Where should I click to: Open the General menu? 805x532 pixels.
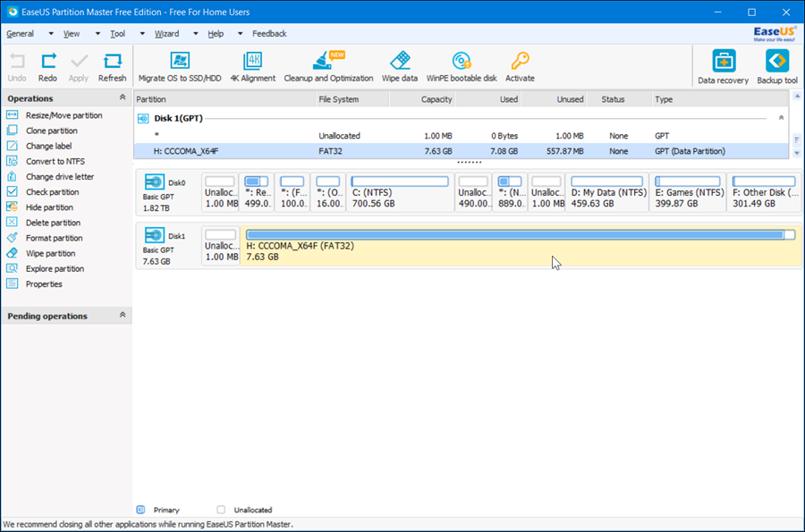[x=20, y=34]
